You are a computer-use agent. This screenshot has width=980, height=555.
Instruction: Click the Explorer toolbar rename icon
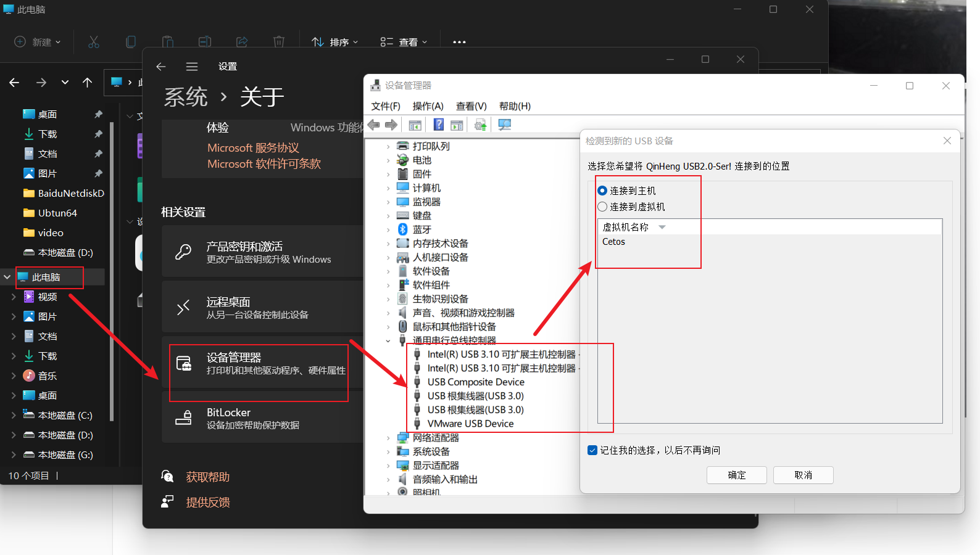[205, 42]
